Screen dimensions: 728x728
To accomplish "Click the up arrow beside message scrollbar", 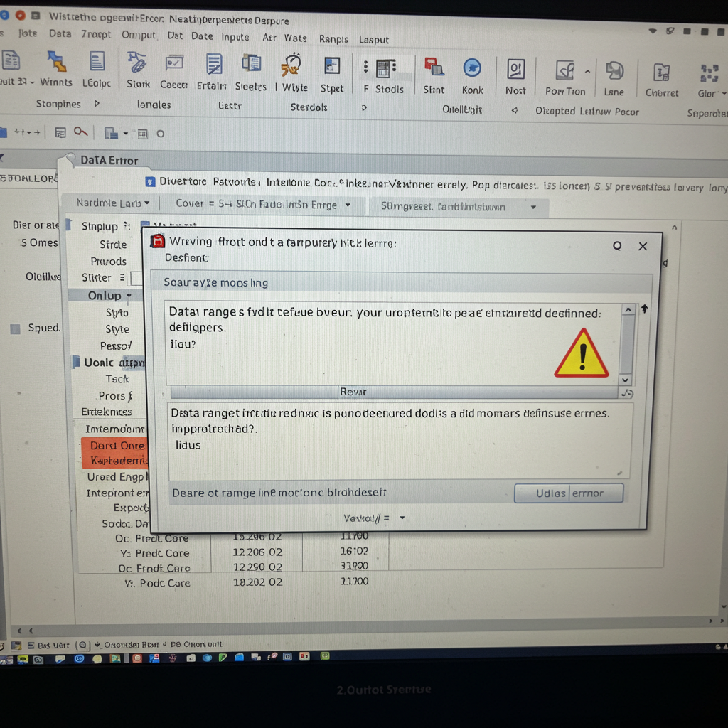I will click(x=644, y=309).
